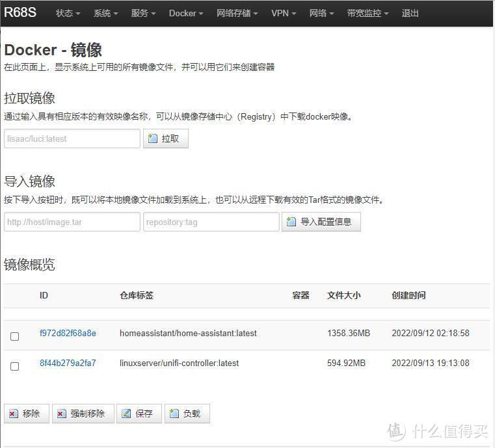495x448 pixels.
Task: Click the 导入配置信息 import button
Action: point(321,222)
